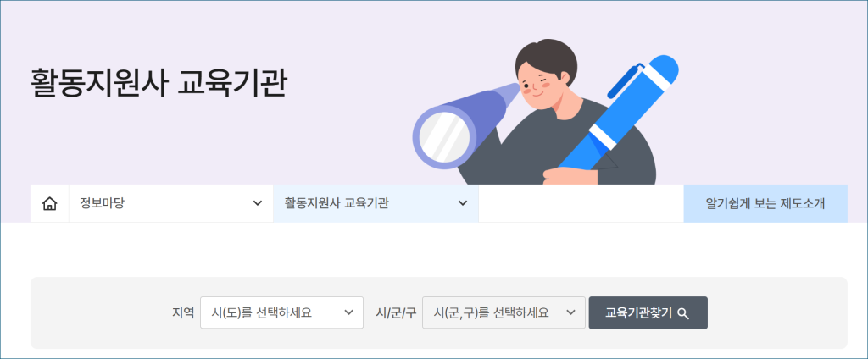Screen dimensions: 868x359
Task: Click the 교육기관찾기 search button
Action: click(648, 312)
